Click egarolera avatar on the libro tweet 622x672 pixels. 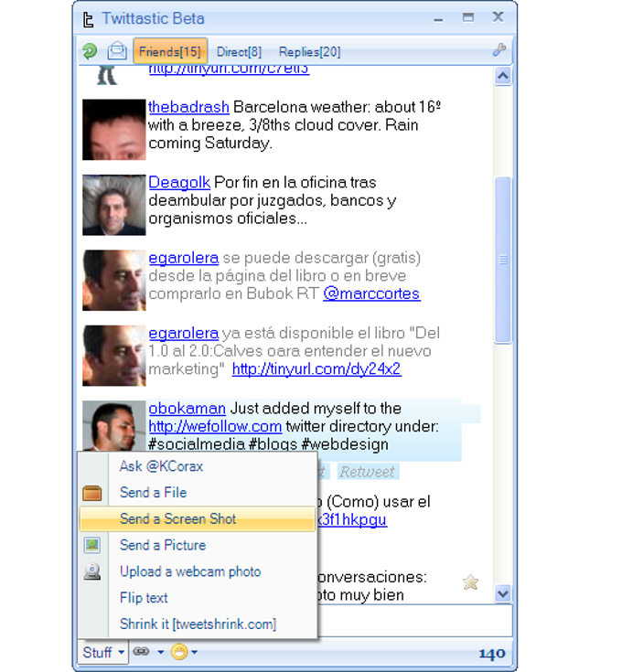114,356
